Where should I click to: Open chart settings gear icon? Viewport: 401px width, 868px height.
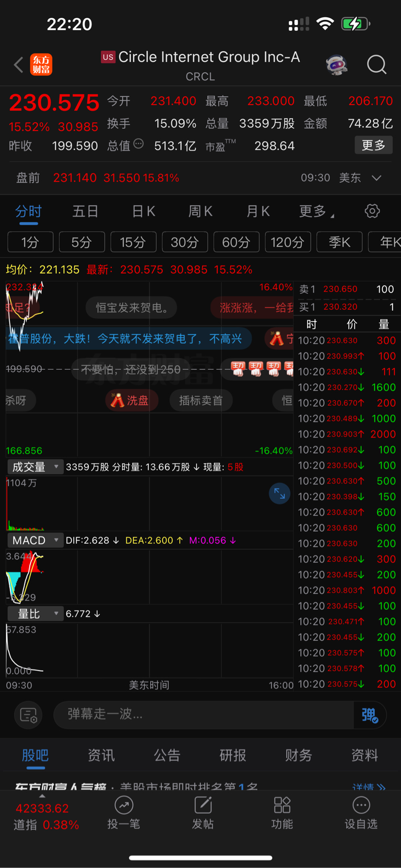pyautogui.click(x=372, y=211)
